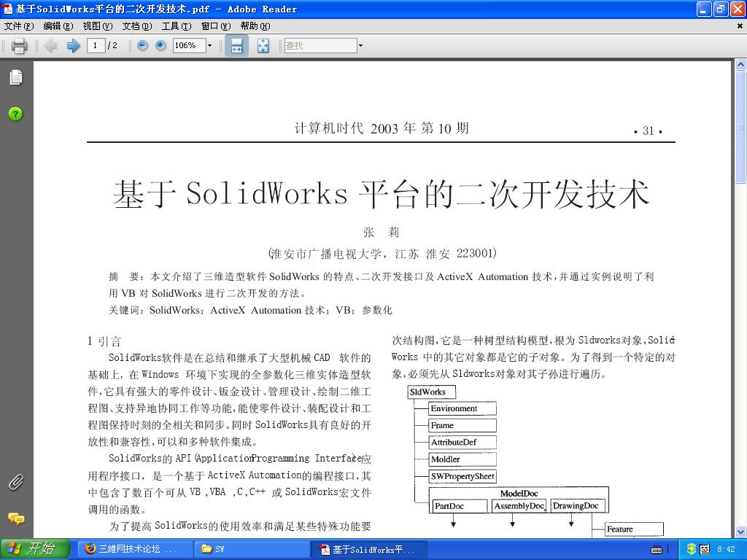Viewport: 747px width, 560px height.
Task: Click the AssemblyDoc box in diagram
Action: click(519, 506)
